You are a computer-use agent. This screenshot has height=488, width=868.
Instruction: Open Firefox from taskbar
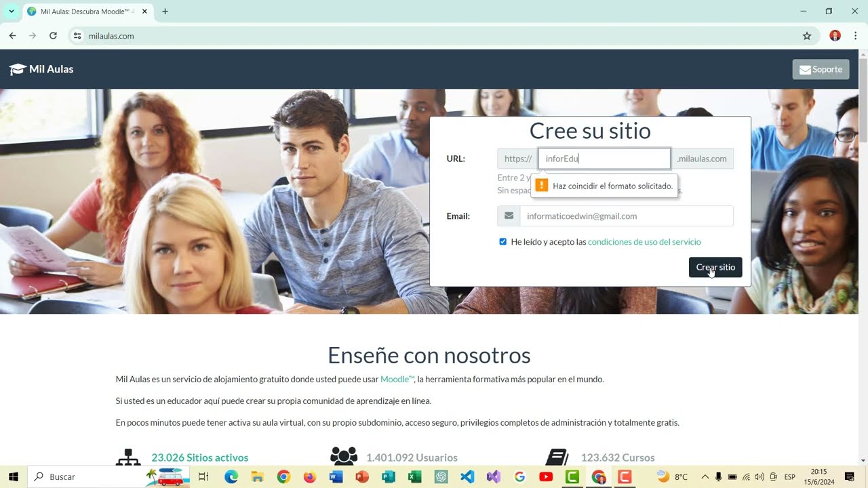pos(310,477)
